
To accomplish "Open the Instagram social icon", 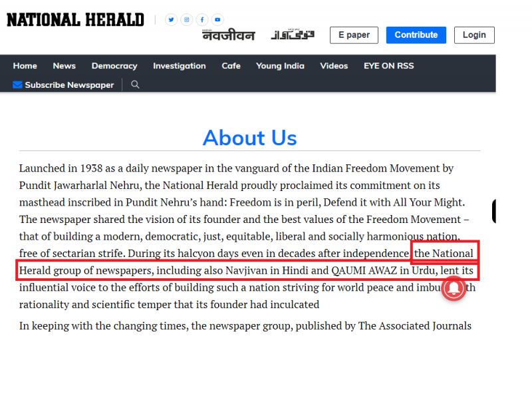I will coord(187,20).
